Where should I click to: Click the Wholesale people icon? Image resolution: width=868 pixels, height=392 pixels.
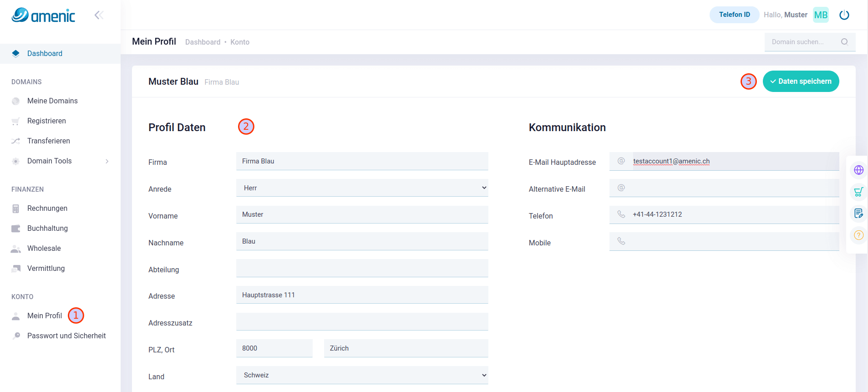click(x=16, y=249)
